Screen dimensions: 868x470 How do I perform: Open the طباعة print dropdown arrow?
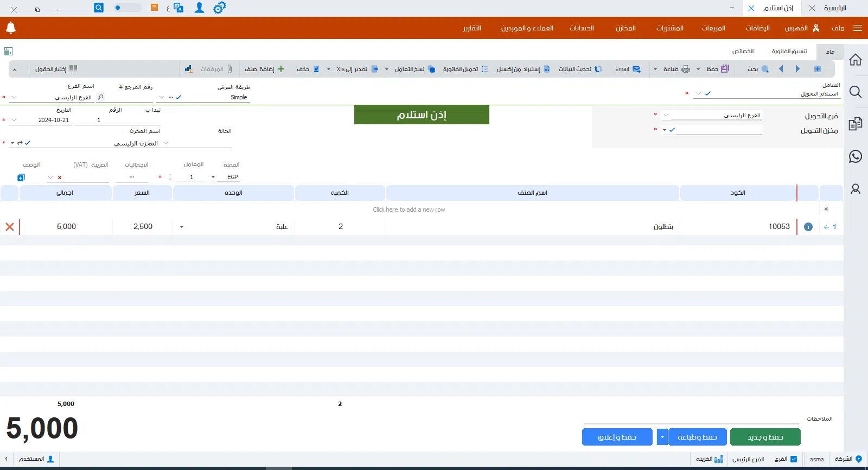click(655, 69)
